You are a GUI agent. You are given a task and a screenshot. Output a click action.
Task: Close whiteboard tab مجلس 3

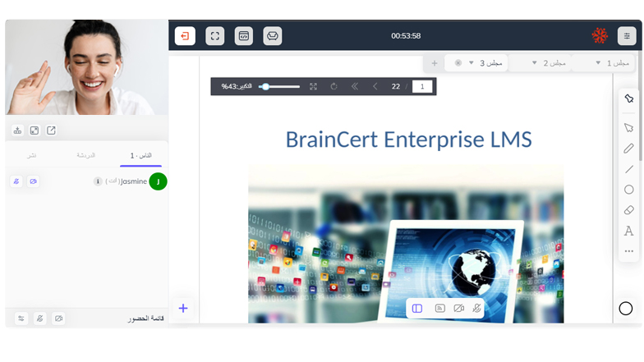click(458, 62)
